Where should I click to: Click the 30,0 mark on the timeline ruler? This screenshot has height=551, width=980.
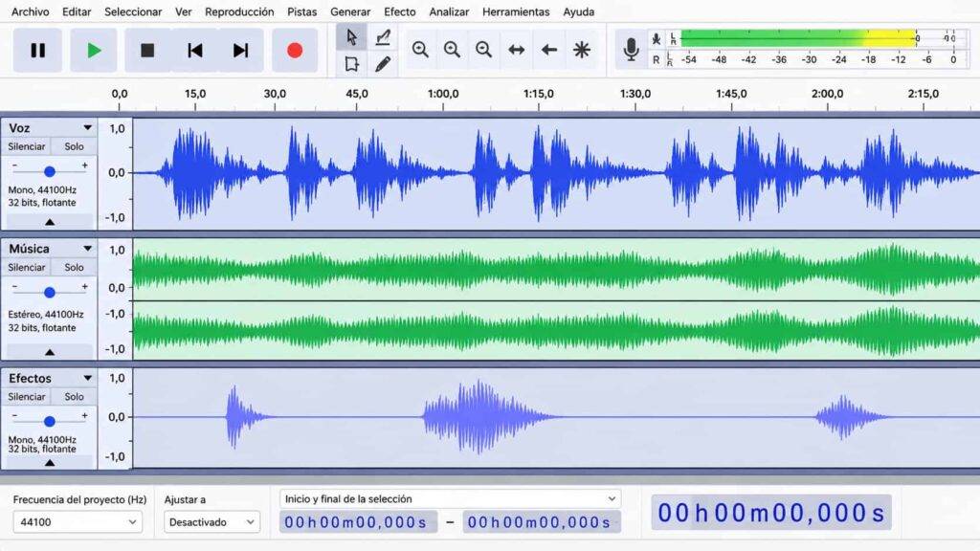click(275, 94)
